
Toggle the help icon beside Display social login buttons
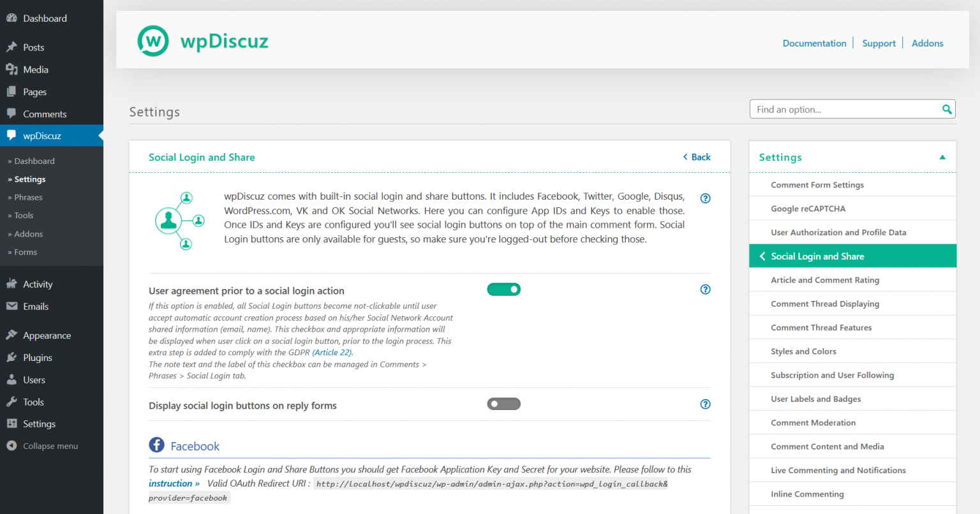coord(705,404)
